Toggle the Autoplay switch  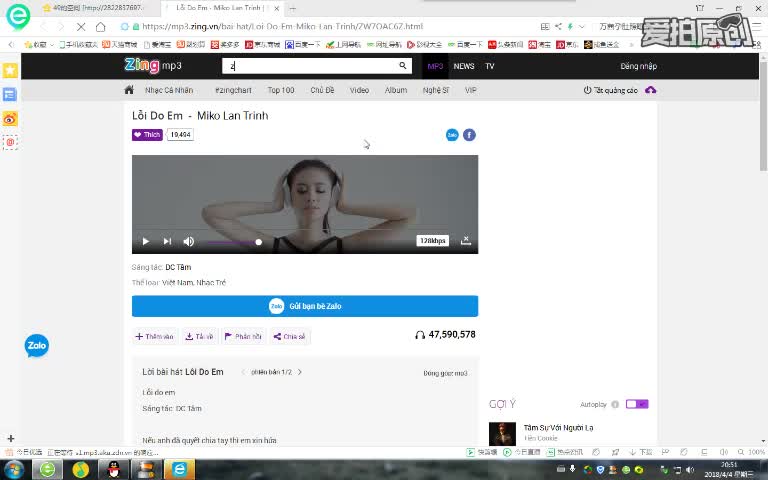click(637, 404)
